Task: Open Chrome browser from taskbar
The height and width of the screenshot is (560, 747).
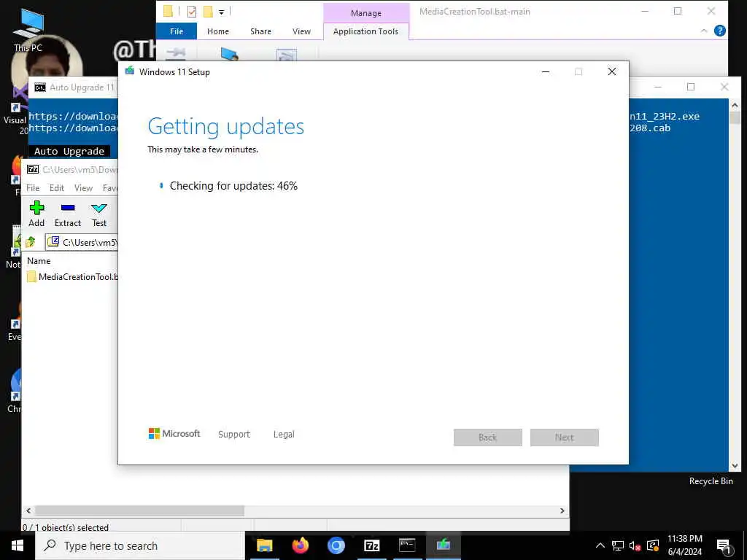Action: 336,545
